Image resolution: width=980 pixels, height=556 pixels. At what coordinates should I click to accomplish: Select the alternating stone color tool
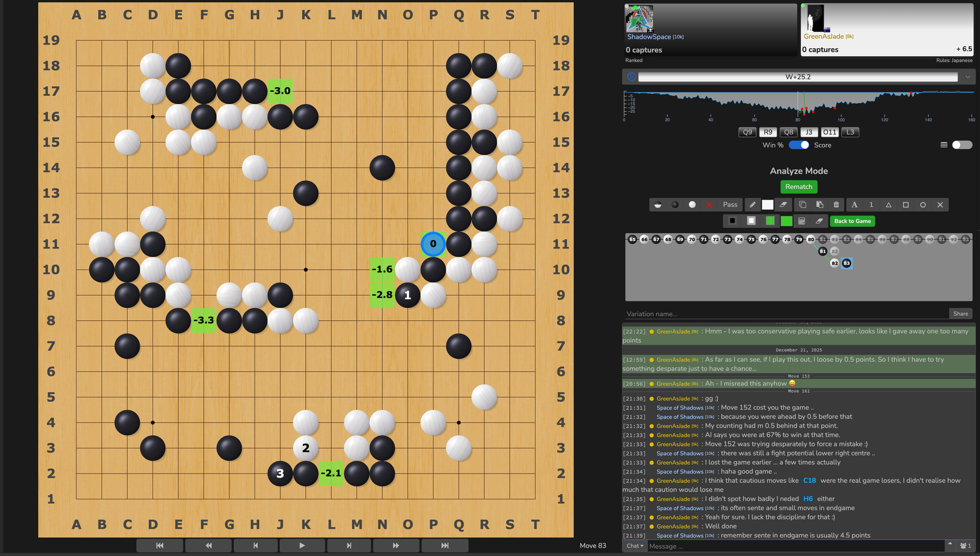(x=658, y=205)
